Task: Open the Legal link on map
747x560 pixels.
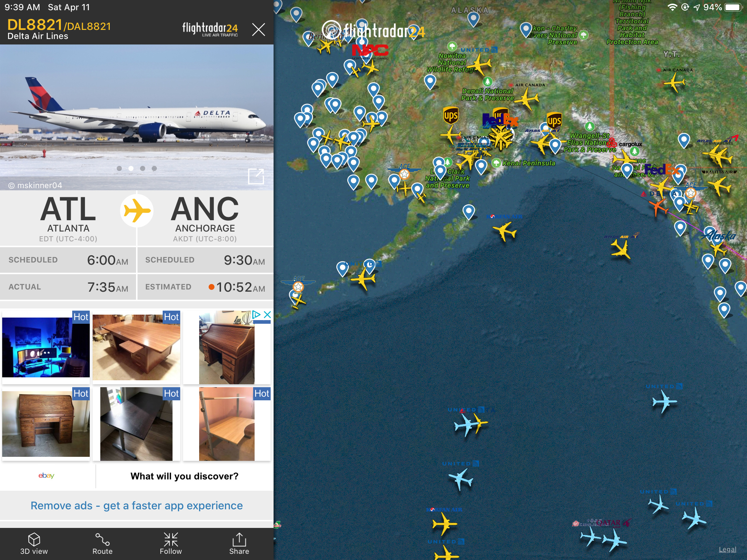Action: pyautogui.click(x=727, y=549)
